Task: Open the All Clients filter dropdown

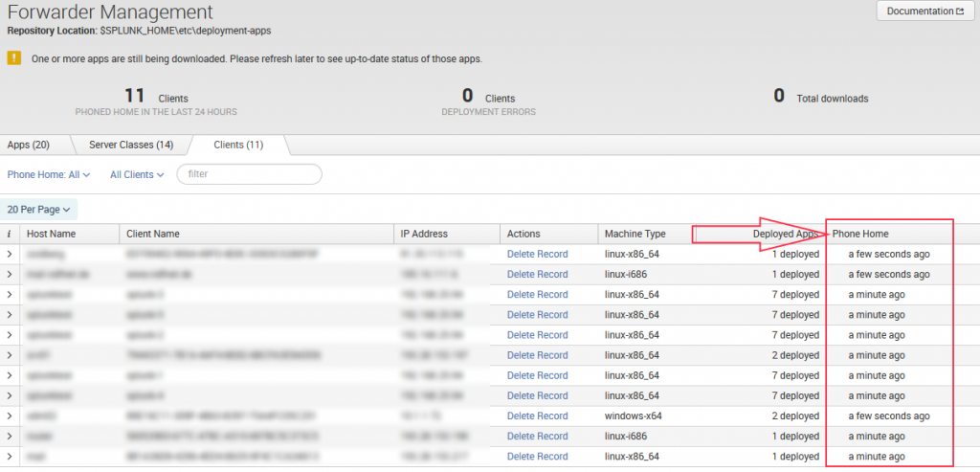Action: coord(137,175)
